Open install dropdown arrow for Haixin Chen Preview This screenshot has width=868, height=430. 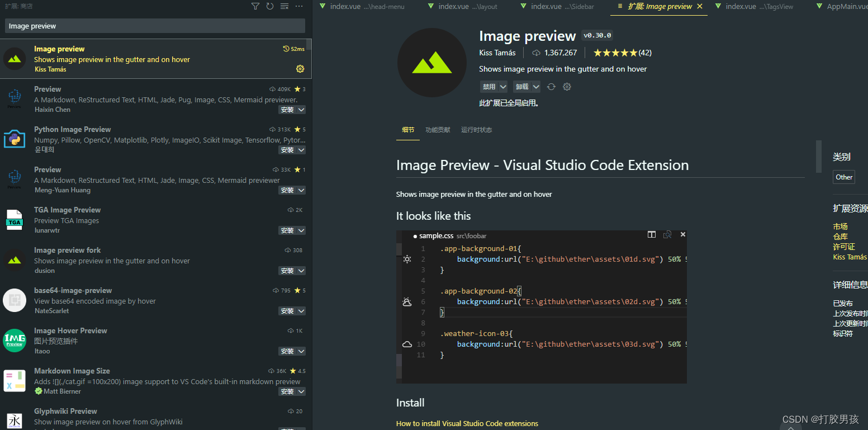[301, 110]
